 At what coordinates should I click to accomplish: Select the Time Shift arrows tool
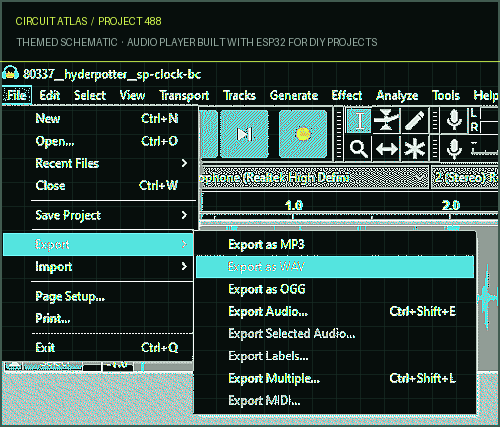[x=386, y=148]
